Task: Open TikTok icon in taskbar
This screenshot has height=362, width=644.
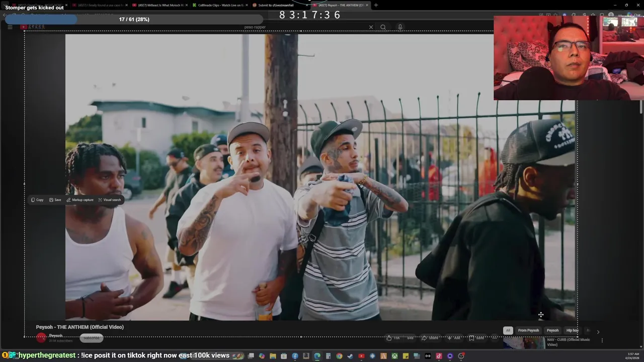Action: pos(439,356)
